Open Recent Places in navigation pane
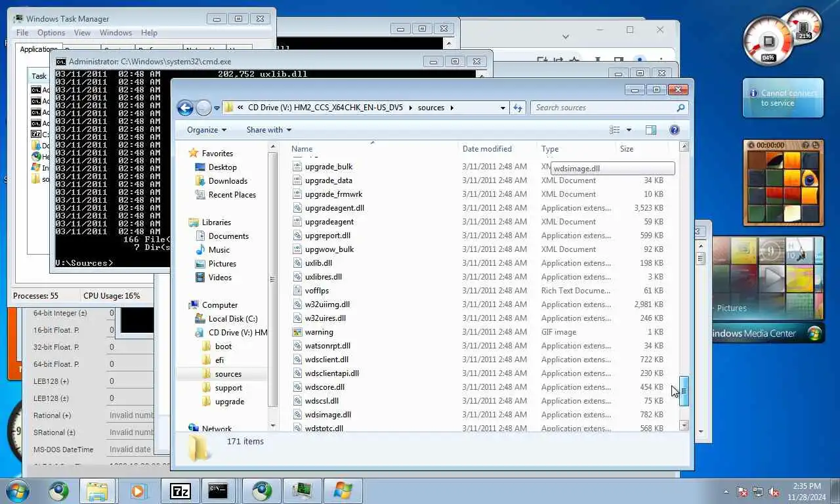This screenshot has height=504, width=840. pyautogui.click(x=232, y=194)
